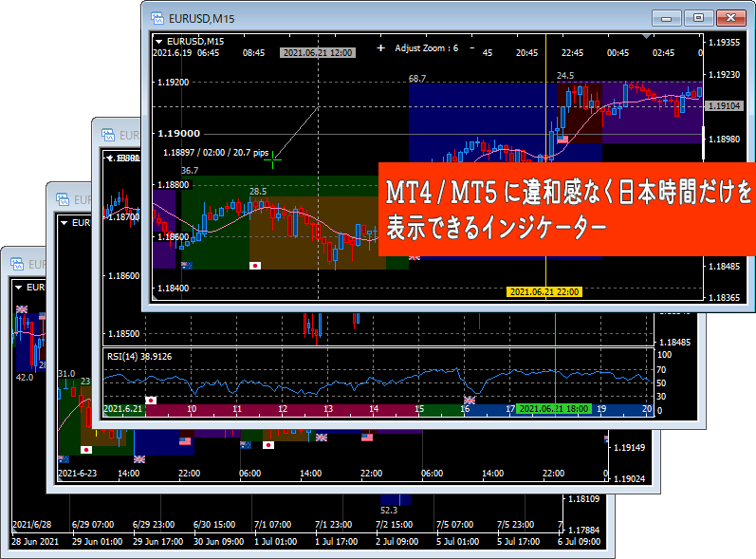756x559 pixels.
Task: Expand the EUR chart header triangle in back window
Action: [x=18, y=288]
